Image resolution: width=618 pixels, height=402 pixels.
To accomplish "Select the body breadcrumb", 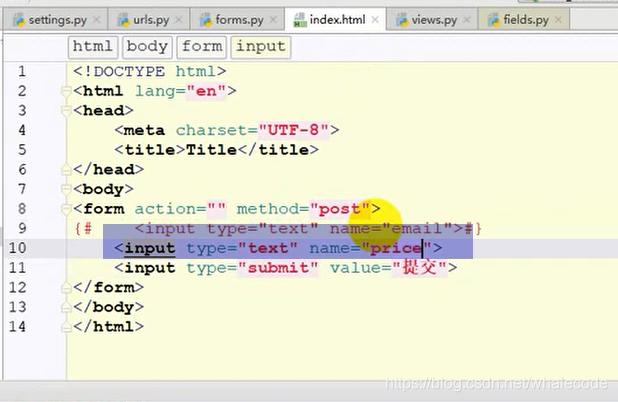I will pos(147,47).
